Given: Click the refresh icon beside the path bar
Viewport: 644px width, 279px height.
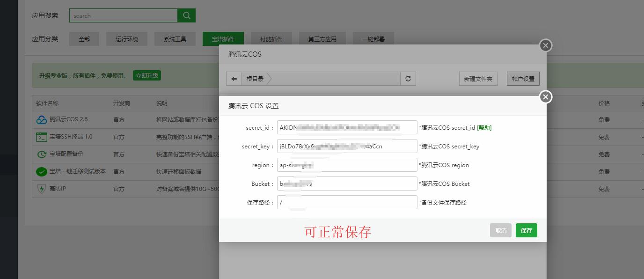Looking at the screenshot, I should pyautogui.click(x=408, y=79).
